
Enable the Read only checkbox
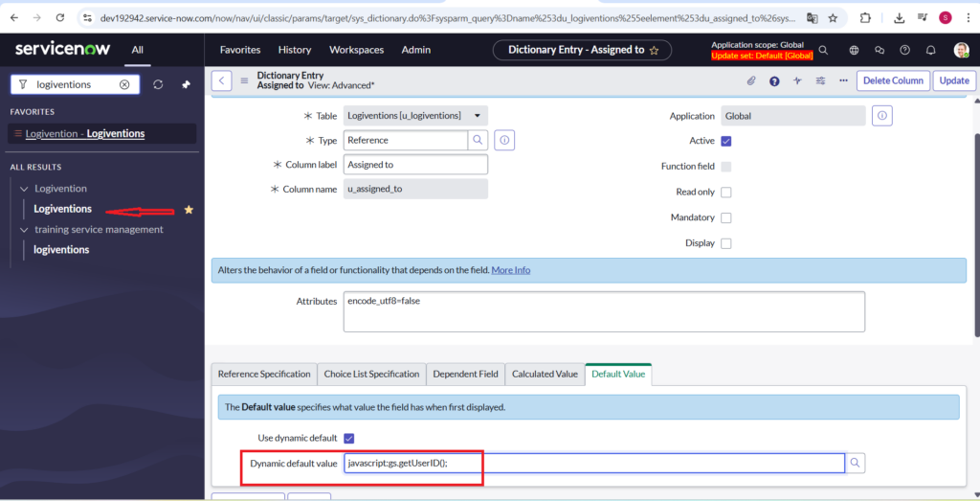tap(725, 193)
